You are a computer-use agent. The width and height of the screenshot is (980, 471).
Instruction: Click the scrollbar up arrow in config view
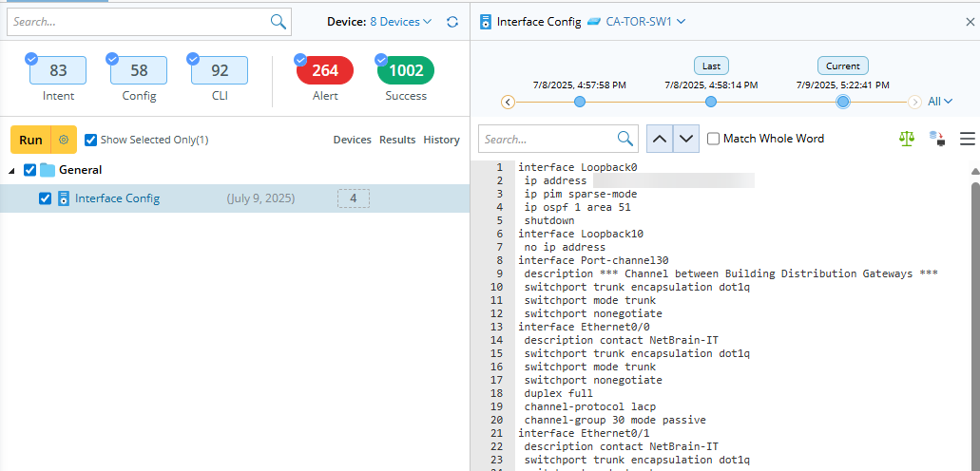pyautogui.click(x=975, y=171)
